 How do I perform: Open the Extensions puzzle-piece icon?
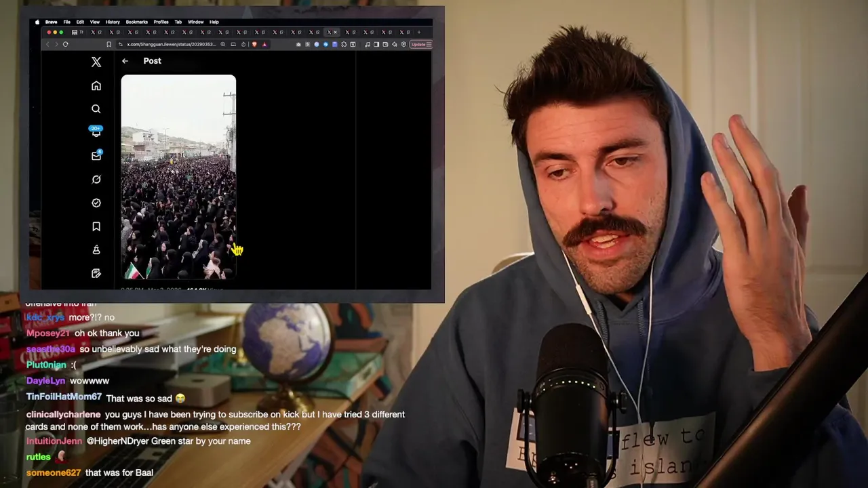click(344, 44)
